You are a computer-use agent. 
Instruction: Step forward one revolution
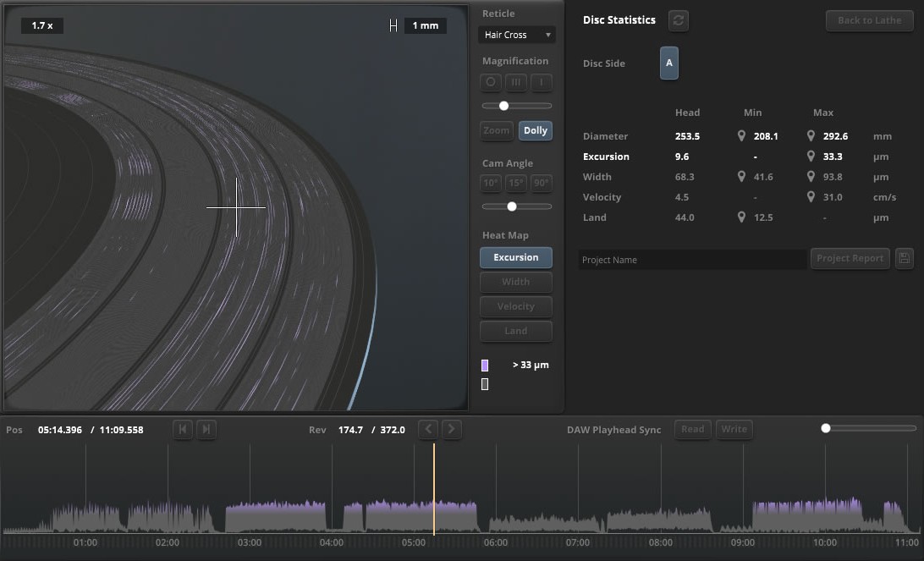tap(451, 429)
